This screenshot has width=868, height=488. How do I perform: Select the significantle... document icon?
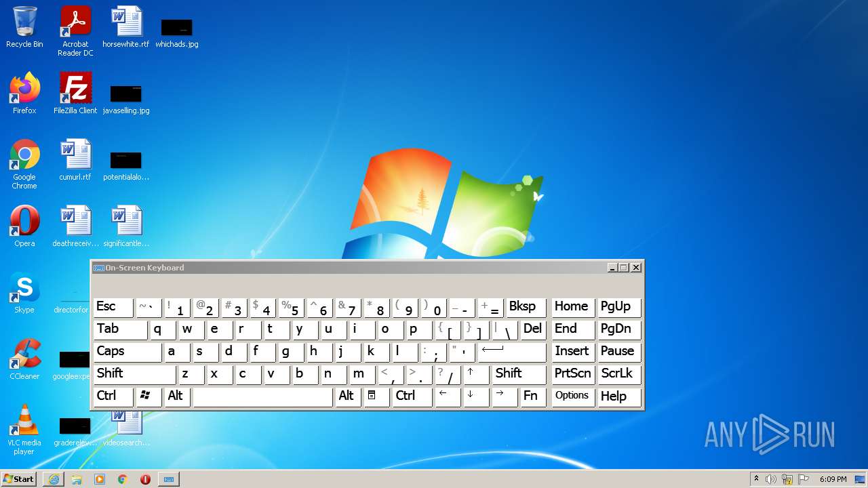[126, 226]
